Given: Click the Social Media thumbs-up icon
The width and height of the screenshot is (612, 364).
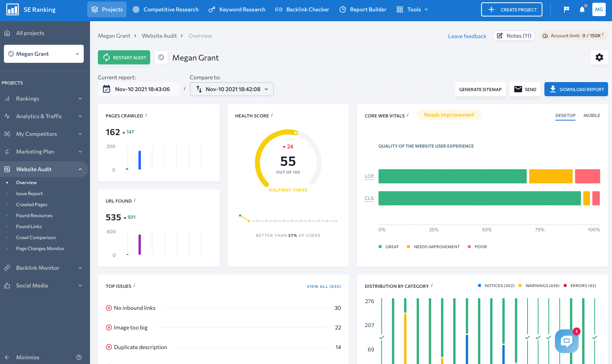Looking at the screenshot, I should coord(7,285).
